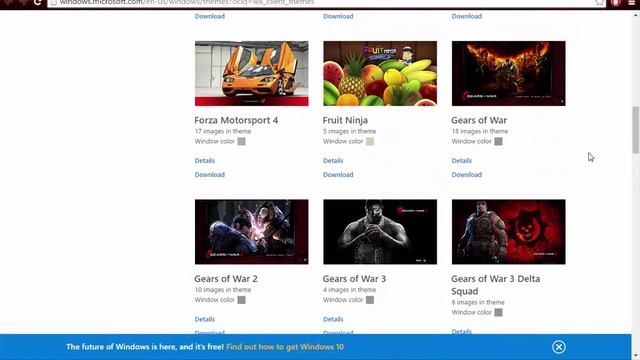
Task: Click Gears of War window color swatch
Action: pos(498,142)
